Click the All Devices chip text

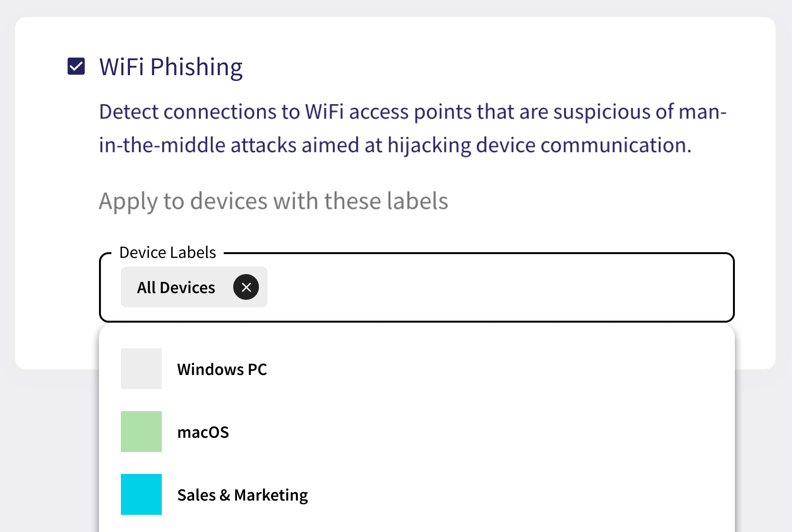pos(176,287)
